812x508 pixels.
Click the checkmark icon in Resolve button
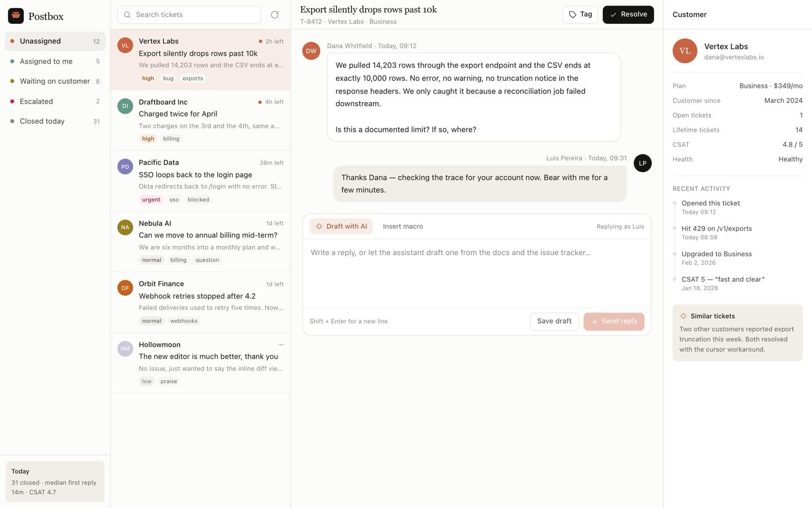click(613, 15)
